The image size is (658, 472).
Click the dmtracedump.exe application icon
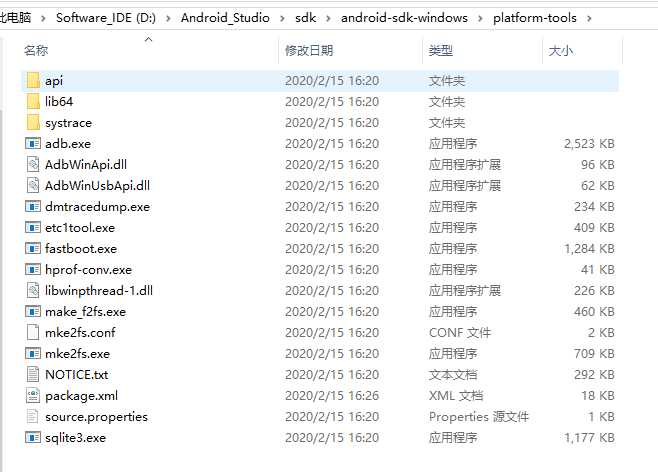[x=33, y=206]
